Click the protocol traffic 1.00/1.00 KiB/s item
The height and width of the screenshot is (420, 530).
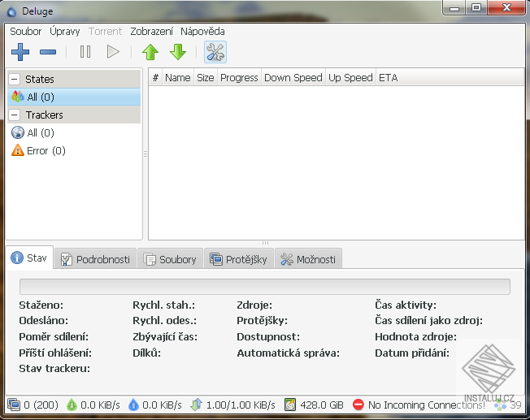coord(233,405)
